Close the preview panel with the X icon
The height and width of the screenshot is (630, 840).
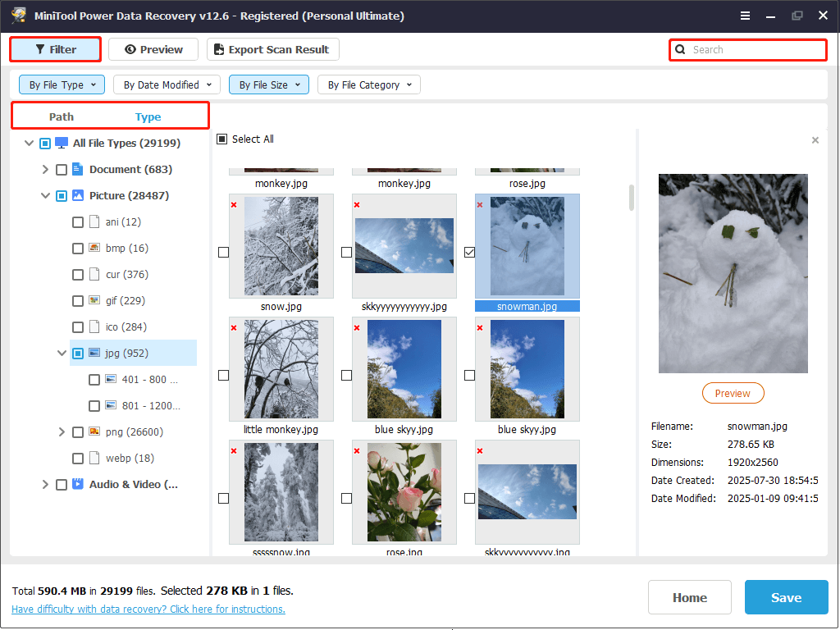(x=815, y=140)
